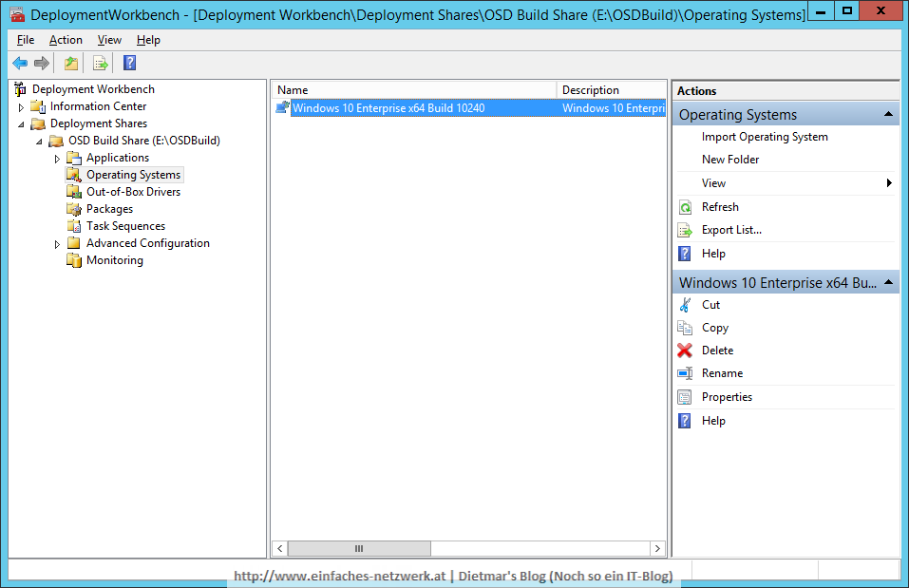Click the Copy pages icon
This screenshot has width=909, height=588.
(x=685, y=328)
